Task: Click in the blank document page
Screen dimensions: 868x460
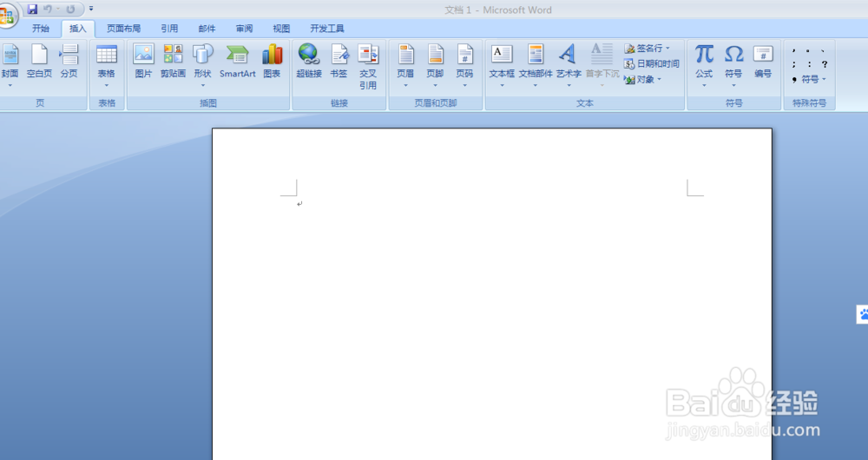Action: click(x=491, y=294)
